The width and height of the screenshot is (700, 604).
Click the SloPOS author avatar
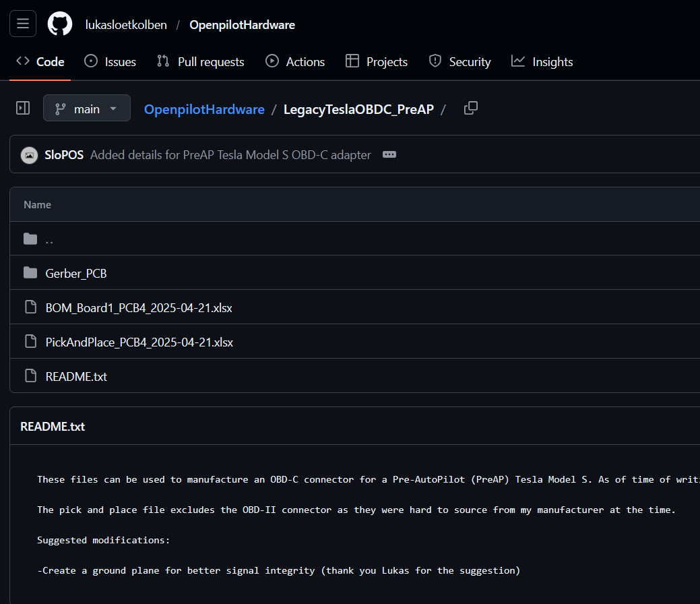point(29,154)
